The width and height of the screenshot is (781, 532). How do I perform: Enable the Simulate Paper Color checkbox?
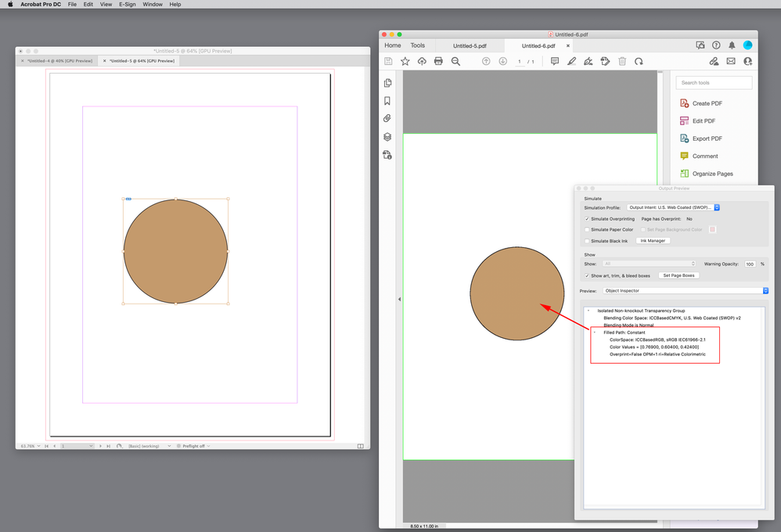point(588,230)
